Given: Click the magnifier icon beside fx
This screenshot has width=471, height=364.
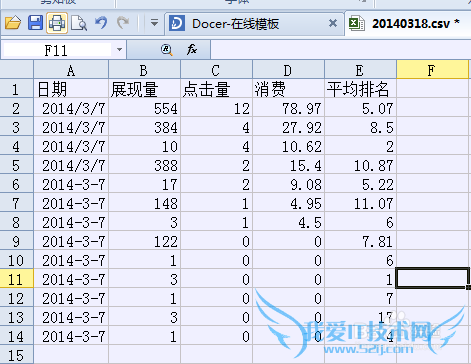Looking at the screenshot, I should 166,50.
